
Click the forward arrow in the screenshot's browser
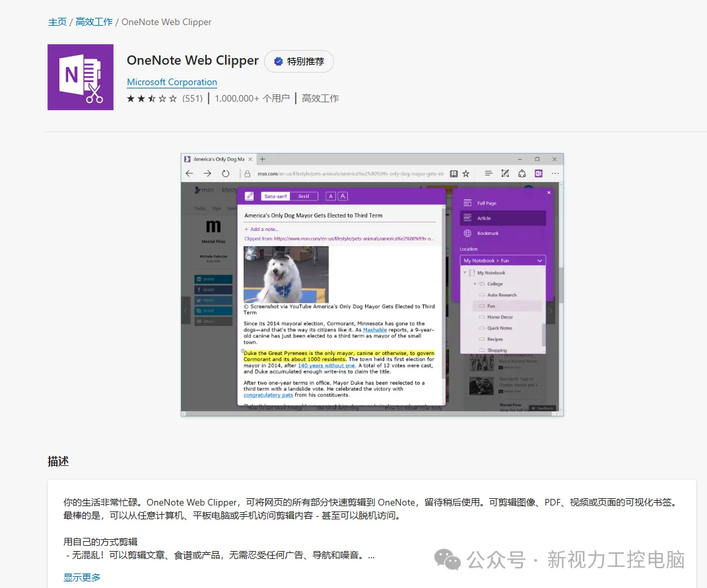tap(207, 174)
